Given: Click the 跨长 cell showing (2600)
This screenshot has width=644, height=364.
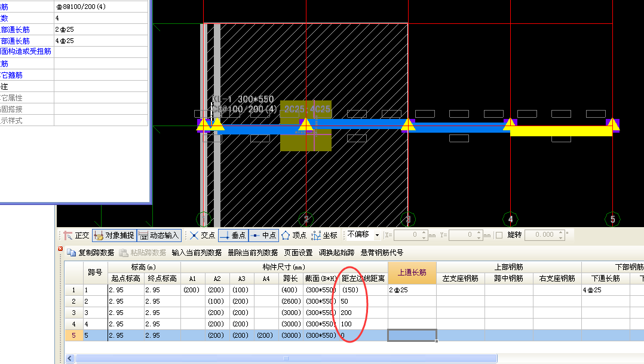Looking at the screenshot, I should (x=291, y=301).
